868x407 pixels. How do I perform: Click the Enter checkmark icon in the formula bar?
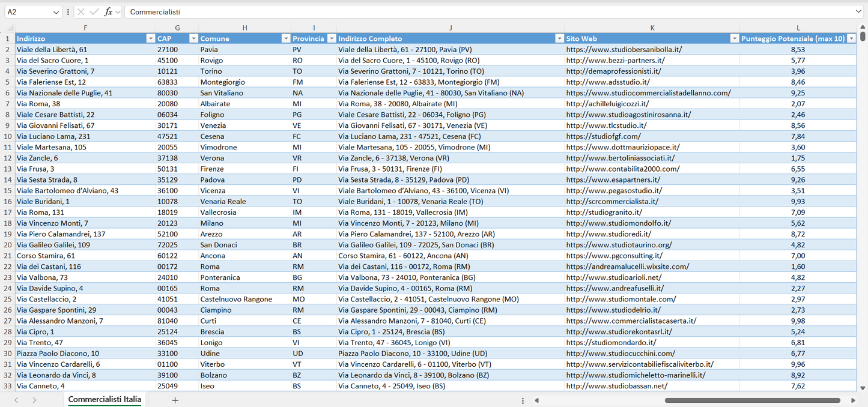(94, 11)
